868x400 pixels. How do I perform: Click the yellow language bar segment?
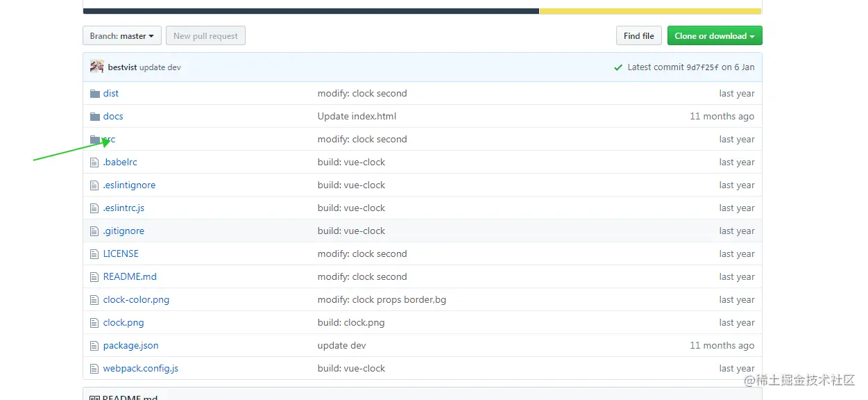click(x=650, y=11)
